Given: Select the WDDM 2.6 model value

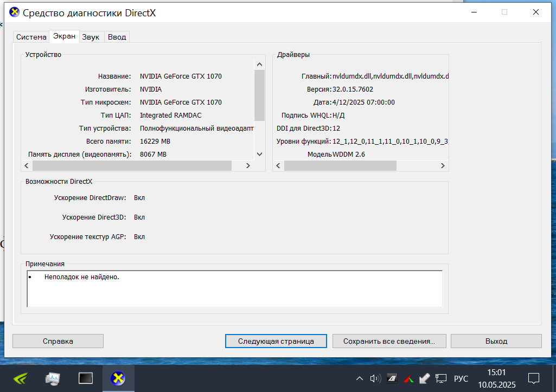Looking at the screenshot, I should 349,155.
